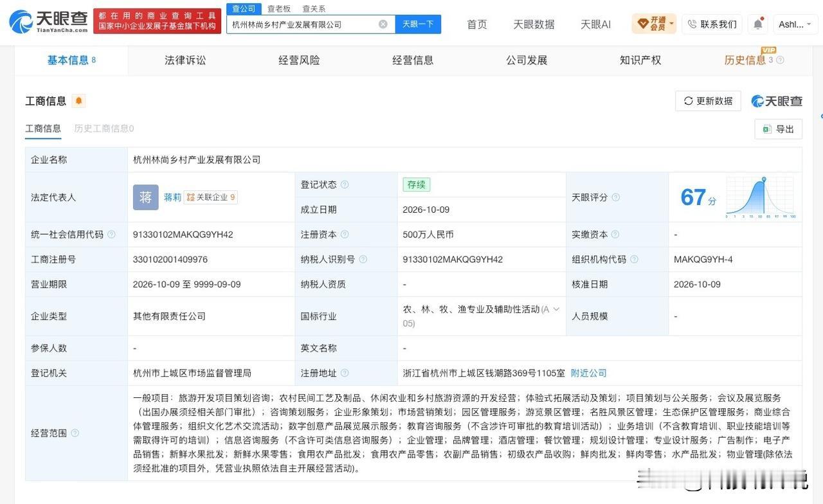Click the help icon next to 天眼评分
This screenshot has height=504, width=823.
point(615,197)
